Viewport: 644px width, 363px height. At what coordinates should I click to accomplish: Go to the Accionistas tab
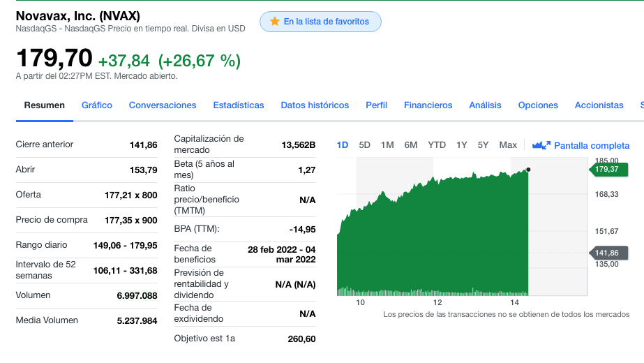click(x=599, y=105)
